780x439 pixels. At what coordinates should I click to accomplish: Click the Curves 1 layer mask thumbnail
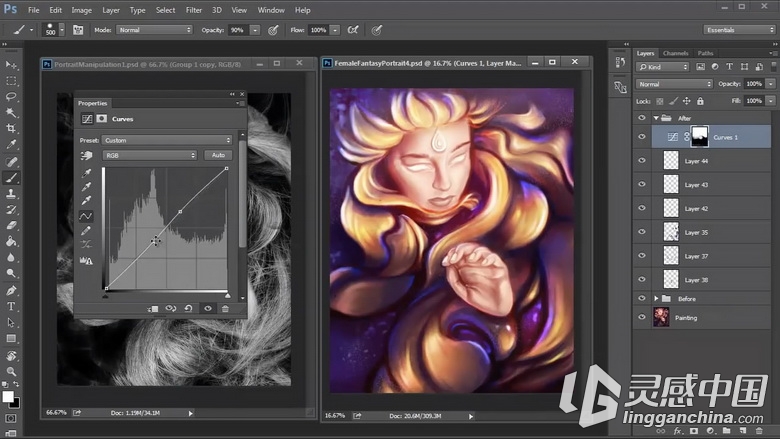click(x=699, y=137)
